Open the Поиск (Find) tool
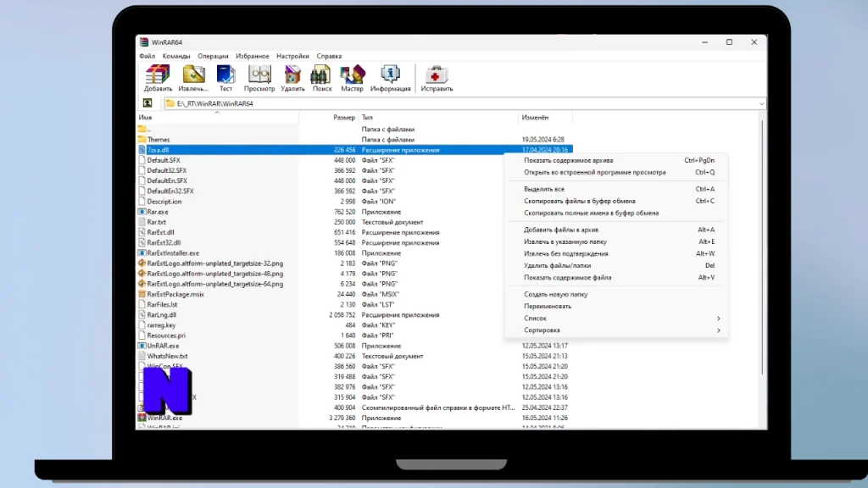868x488 pixels. 321,78
